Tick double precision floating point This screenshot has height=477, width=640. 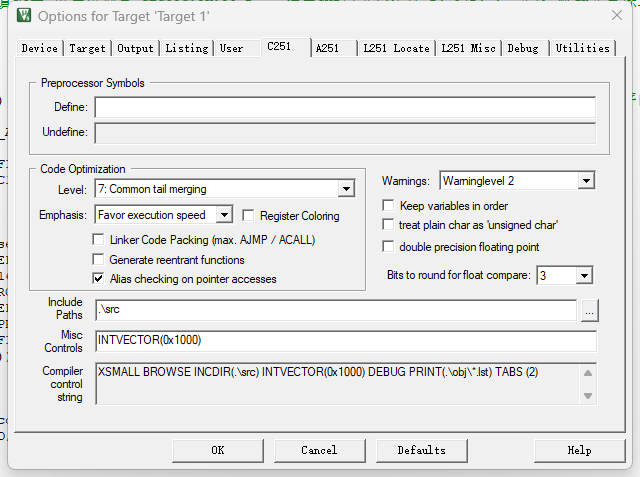pos(389,247)
